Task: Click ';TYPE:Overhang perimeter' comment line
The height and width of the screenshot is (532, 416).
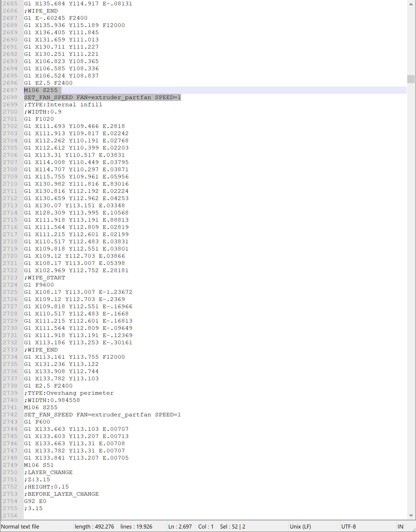Action: (x=69, y=393)
